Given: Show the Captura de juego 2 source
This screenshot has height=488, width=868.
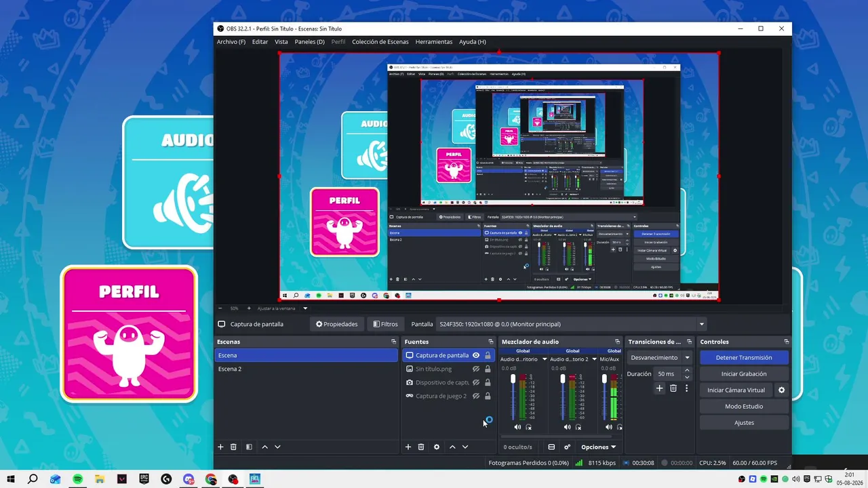Looking at the screenshot, I should pos(476,396).
